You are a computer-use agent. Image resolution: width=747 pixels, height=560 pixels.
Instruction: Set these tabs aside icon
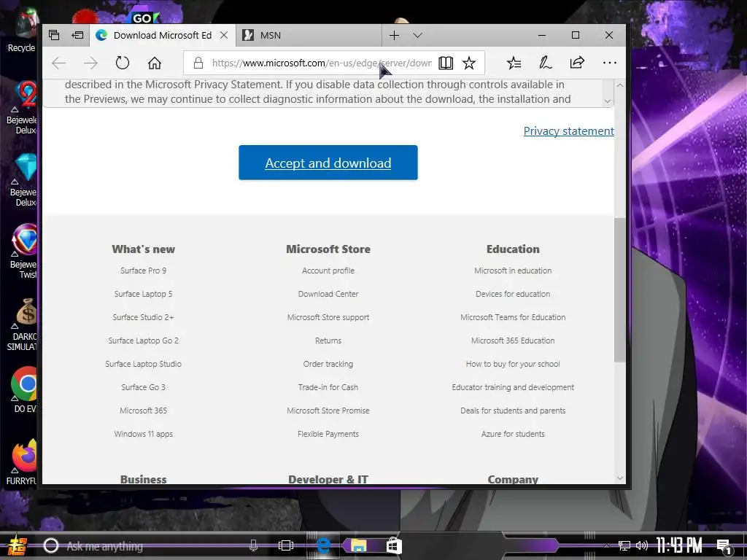pos(77,35)
